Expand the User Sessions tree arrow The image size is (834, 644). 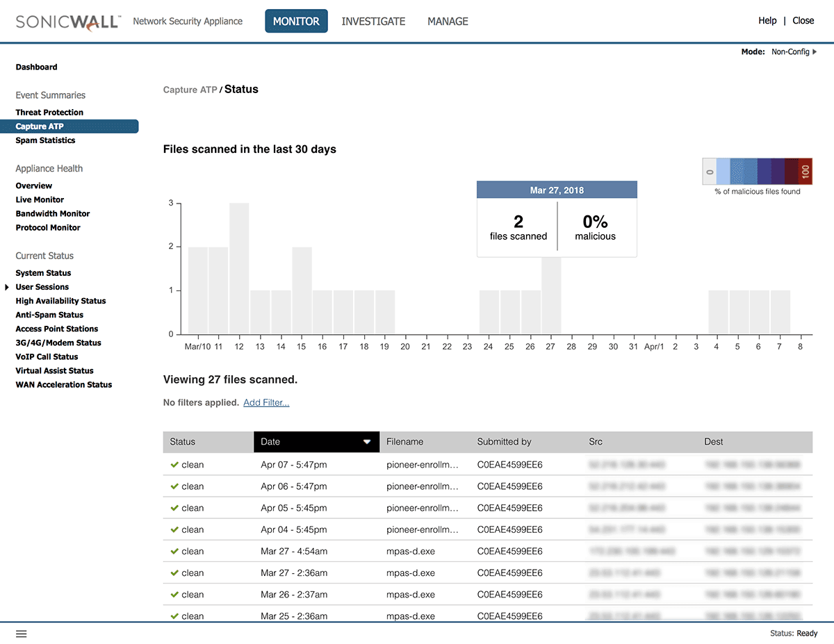pos(6,287)
